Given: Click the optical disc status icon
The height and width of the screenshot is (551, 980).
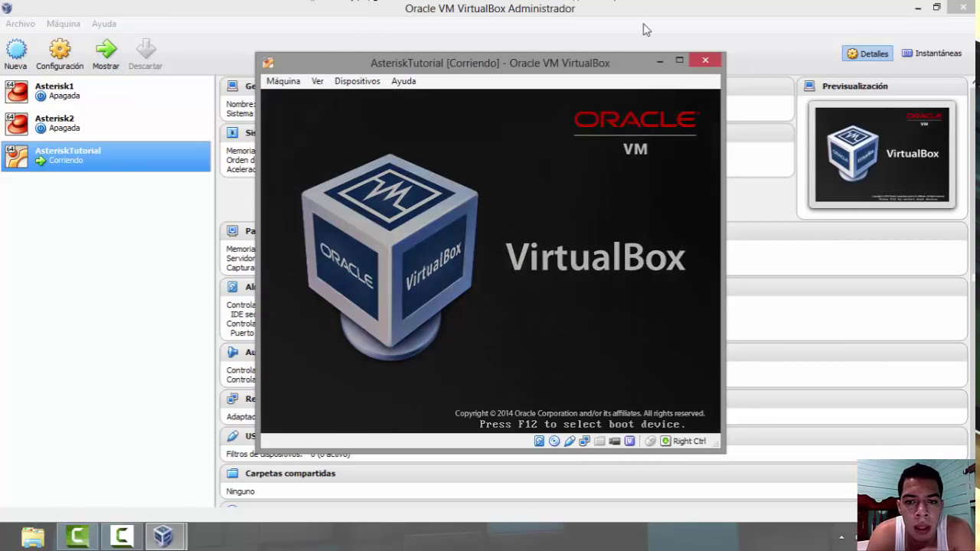Looking at the screenshot, I should pyautogui.click(x=554, y=441).
